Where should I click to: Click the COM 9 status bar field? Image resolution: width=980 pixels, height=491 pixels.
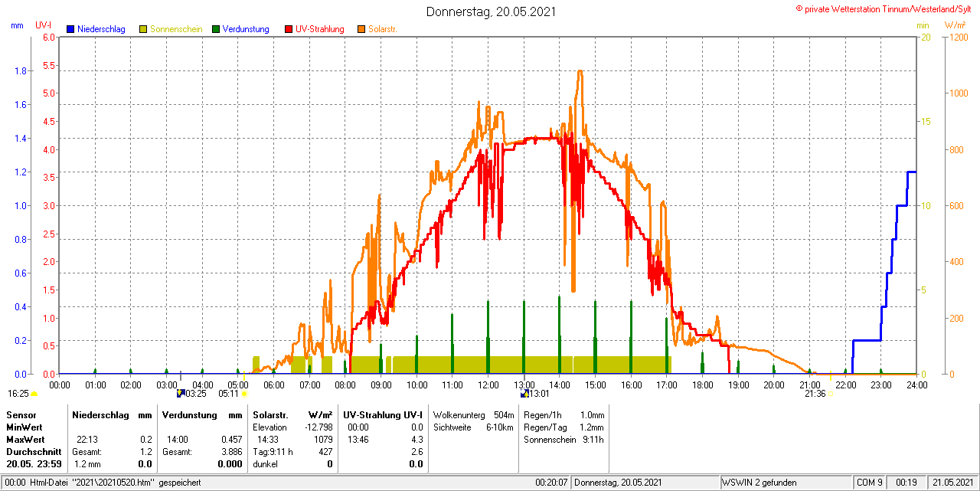(870, 483)
